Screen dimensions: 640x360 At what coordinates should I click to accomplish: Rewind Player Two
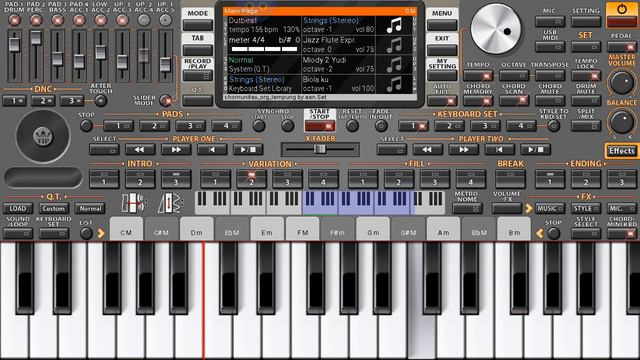(427, 150)
